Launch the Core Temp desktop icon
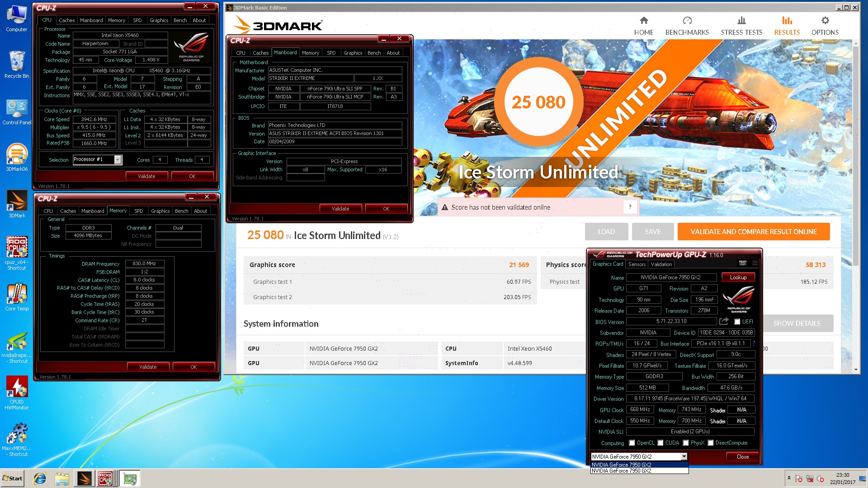The image size is (868, 488). point(17,297)
